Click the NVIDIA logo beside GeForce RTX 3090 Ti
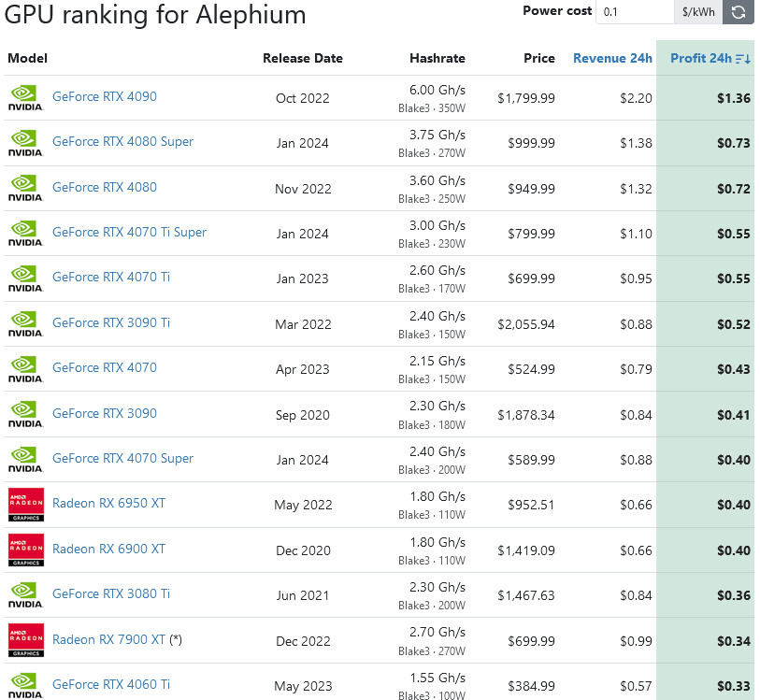This screenshot has height=700, width=760. click(25, 324)
